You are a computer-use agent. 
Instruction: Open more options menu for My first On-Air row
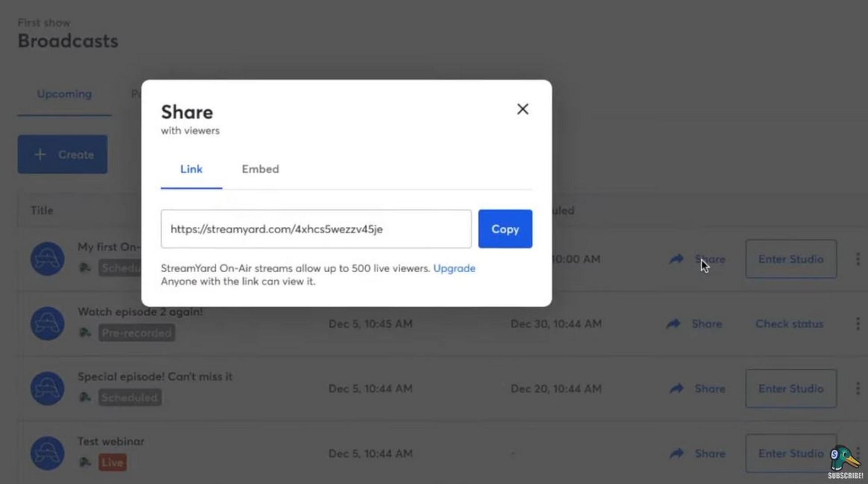click(858, 259)
